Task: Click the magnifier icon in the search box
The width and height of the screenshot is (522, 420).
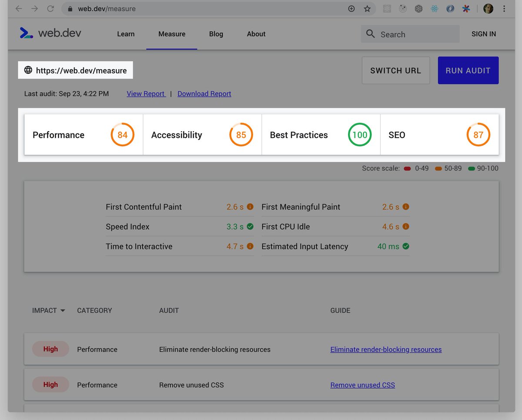Action: [370, 34]
